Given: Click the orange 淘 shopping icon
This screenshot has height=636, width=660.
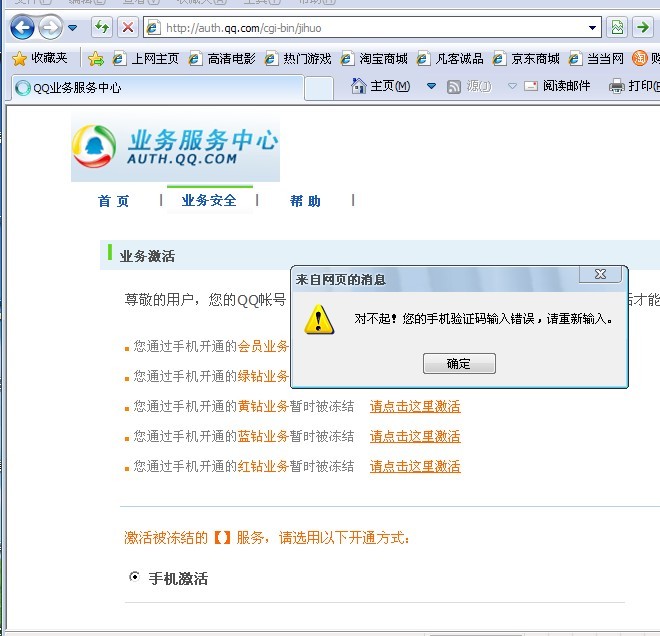Looking at the screenshot, I should tap(639, 58).
